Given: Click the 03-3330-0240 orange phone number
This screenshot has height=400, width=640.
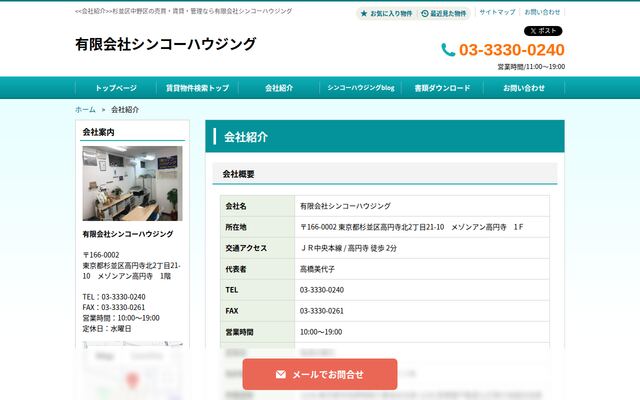Looking at the screenshot, I should click(512, 50).
